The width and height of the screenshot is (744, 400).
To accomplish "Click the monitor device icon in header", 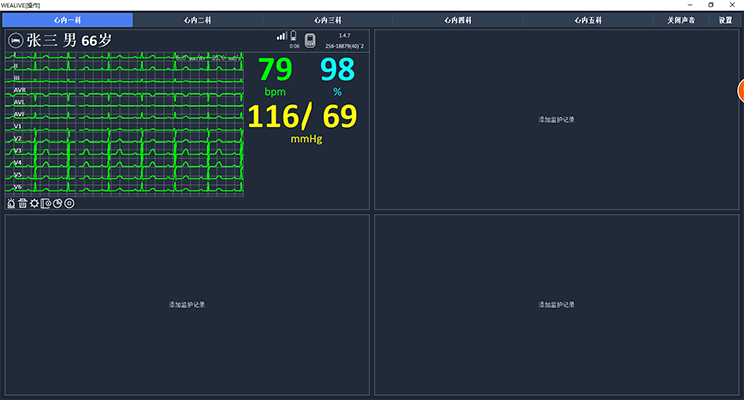I will pos(310,40).
